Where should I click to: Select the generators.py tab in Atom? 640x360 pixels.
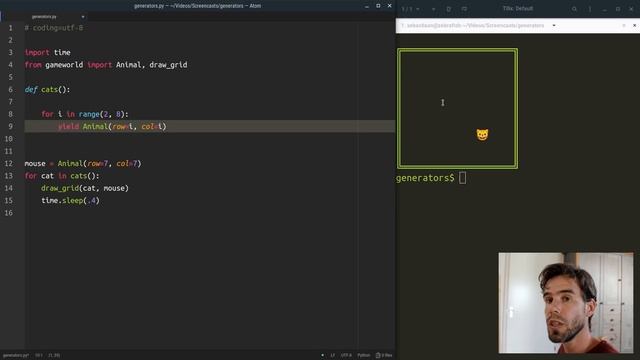pyautogui.click(x=44, y=17)
